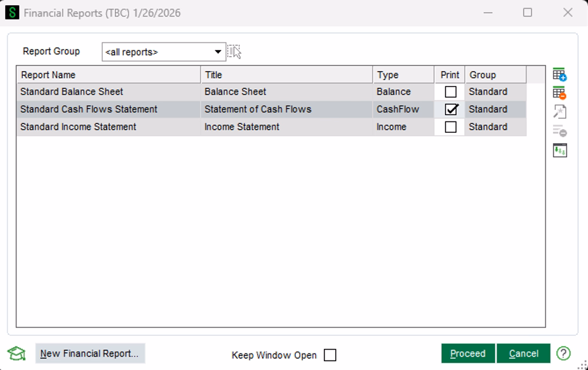Open help via the question mark icon
Screen dimensions: 588x370
(x=563, y=353)
